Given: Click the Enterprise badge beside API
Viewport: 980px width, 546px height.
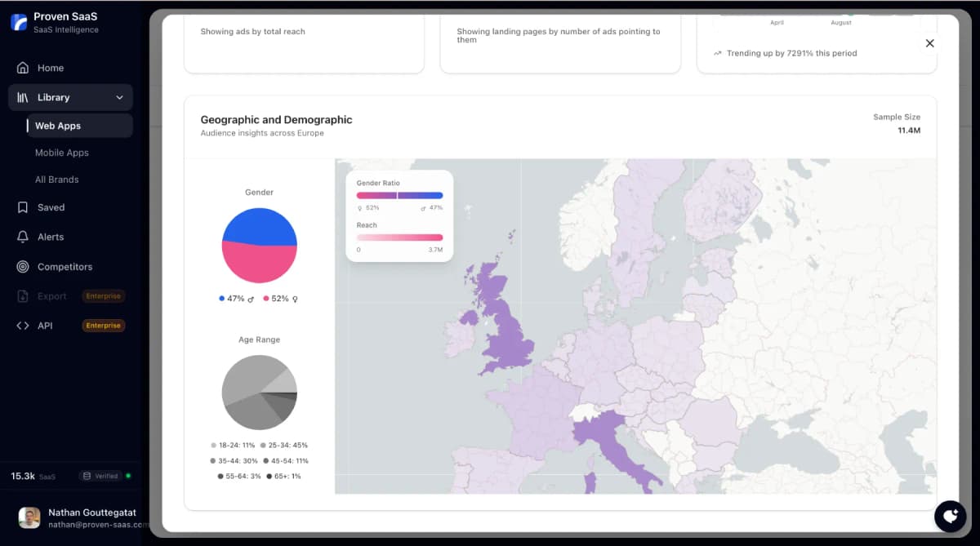Looking at the screenshot, I should 103,325.
